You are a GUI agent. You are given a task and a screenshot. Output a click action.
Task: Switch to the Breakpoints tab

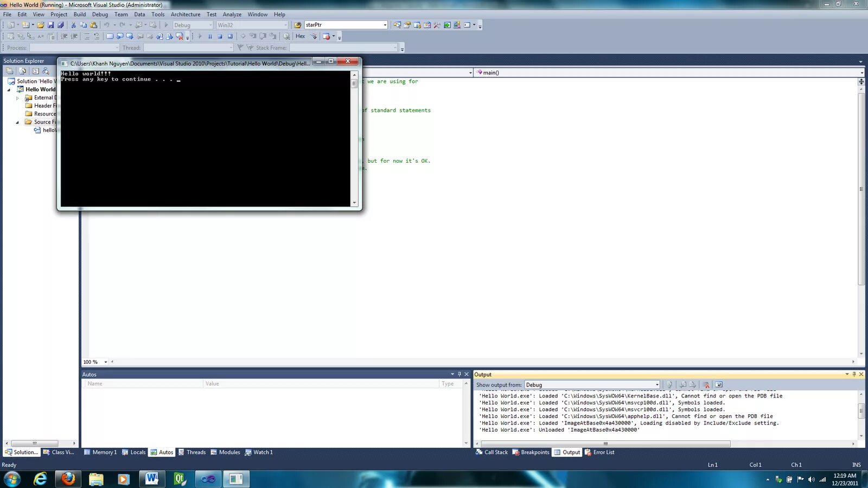pos(531,452)
